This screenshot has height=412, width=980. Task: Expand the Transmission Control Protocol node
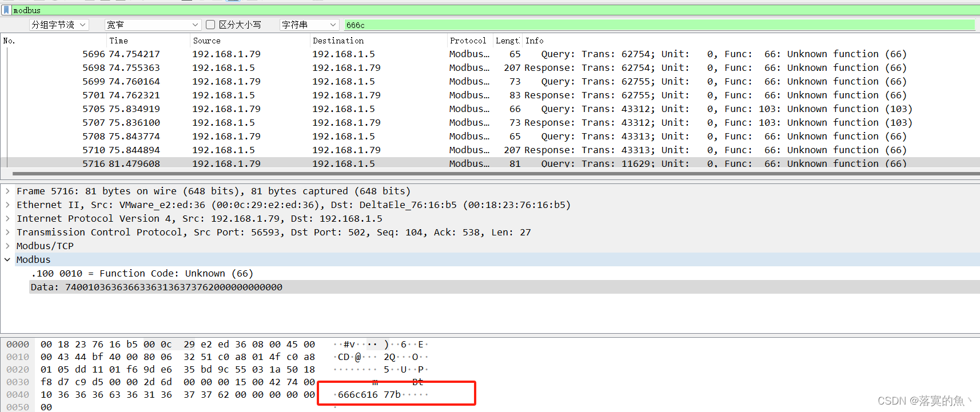[x=7, y=232]
